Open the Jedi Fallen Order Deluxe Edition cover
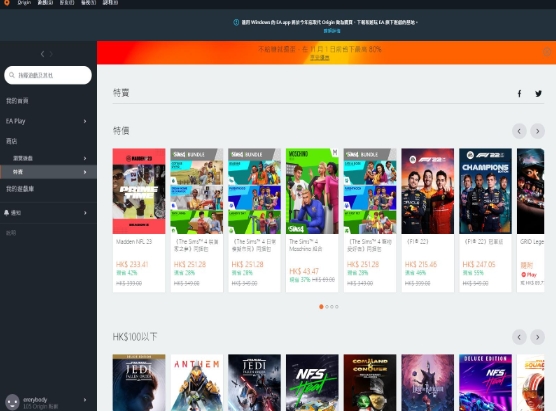 pyautogui.click(x=139, y=383)
